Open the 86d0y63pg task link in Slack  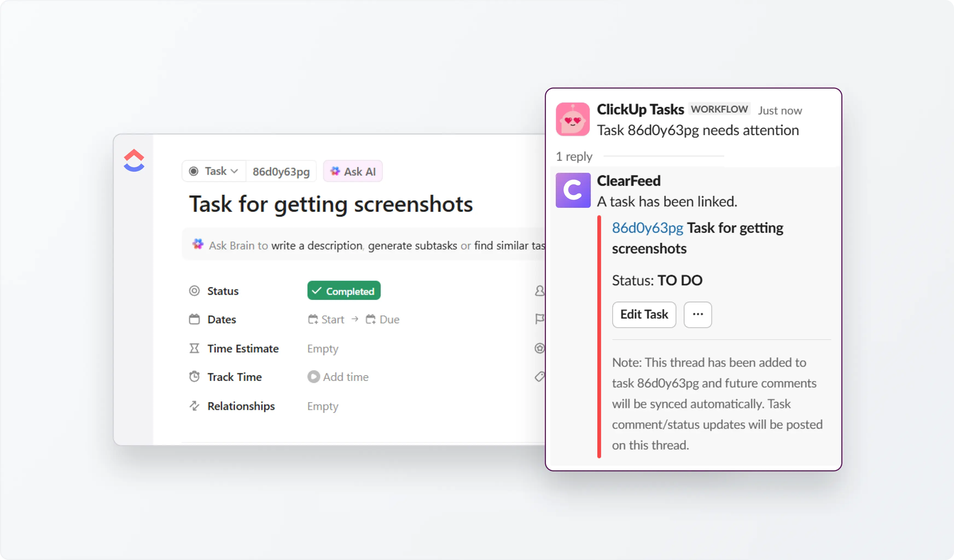pos(647,227)
